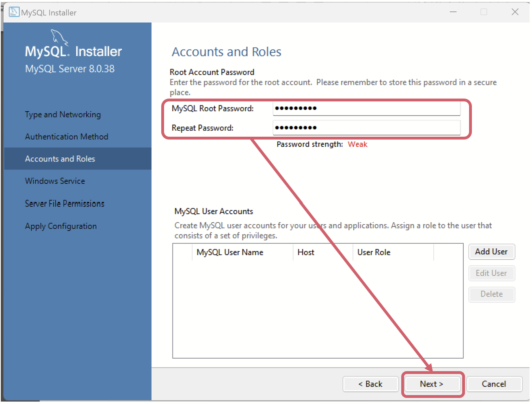The width and height of the screenshot is (532, 404).
Task: Click the User Role column header
Action: click(x=393, y=252)
